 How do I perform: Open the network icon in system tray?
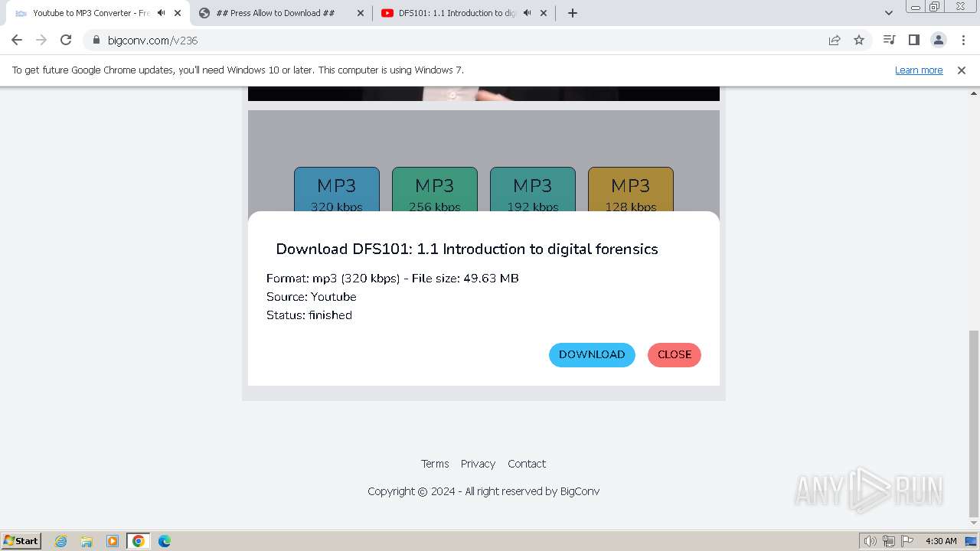click(889, 541)
